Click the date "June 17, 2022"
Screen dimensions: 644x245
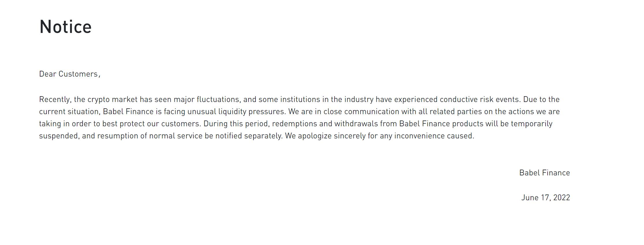[x=546, y=198]
